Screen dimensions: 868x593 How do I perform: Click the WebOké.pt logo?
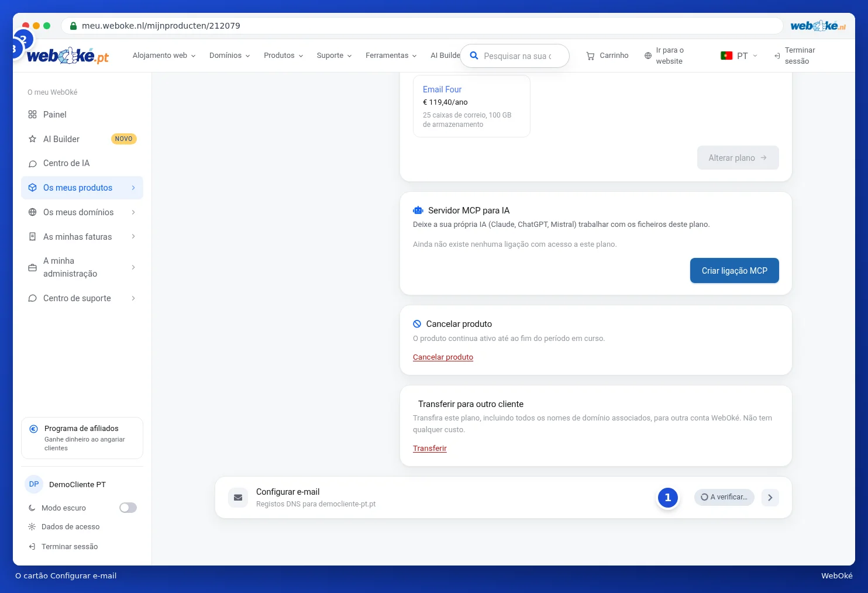click(x=68, y=56)
